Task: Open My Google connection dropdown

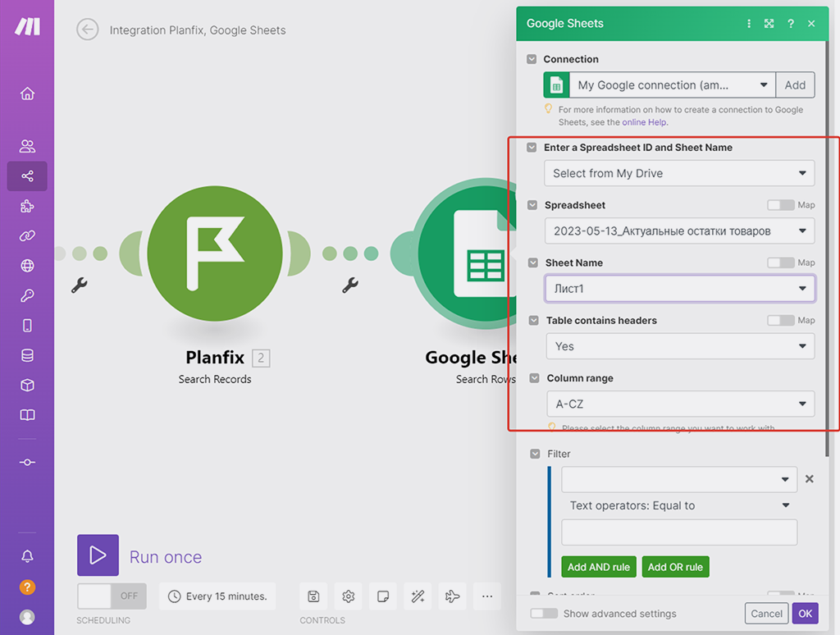Action: point(673,85)
